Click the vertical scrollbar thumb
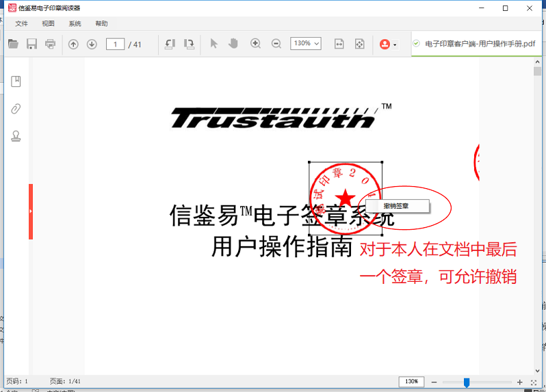This screenshot has width=546, height=392. (x=537, y=71)
